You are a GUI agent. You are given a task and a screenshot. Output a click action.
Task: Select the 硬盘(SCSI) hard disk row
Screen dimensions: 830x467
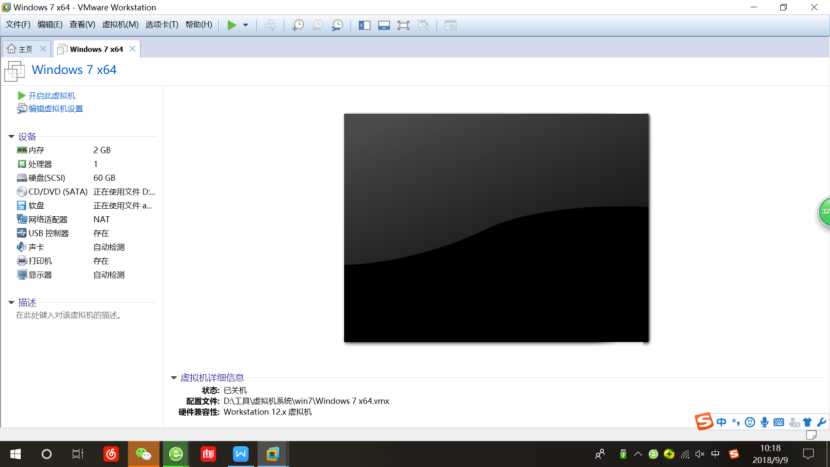85,178
